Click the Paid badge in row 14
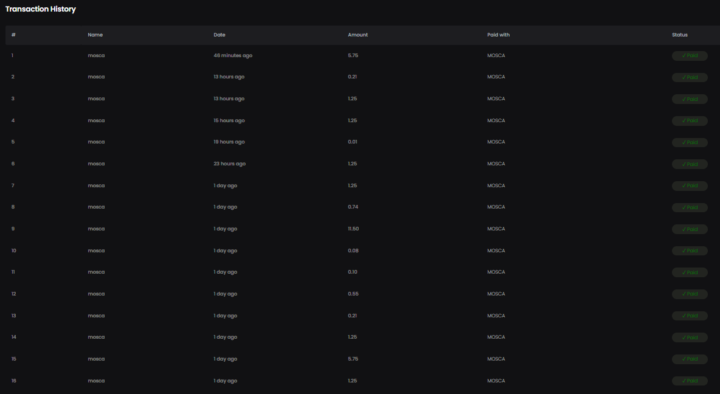The height and width of the screenshot is (394, 720). [x=689, y=337]
